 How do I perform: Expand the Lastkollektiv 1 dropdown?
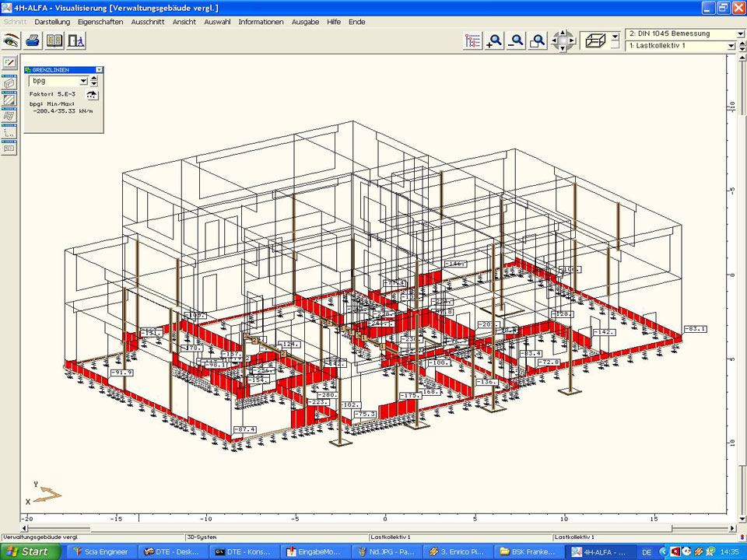point(731,47)
